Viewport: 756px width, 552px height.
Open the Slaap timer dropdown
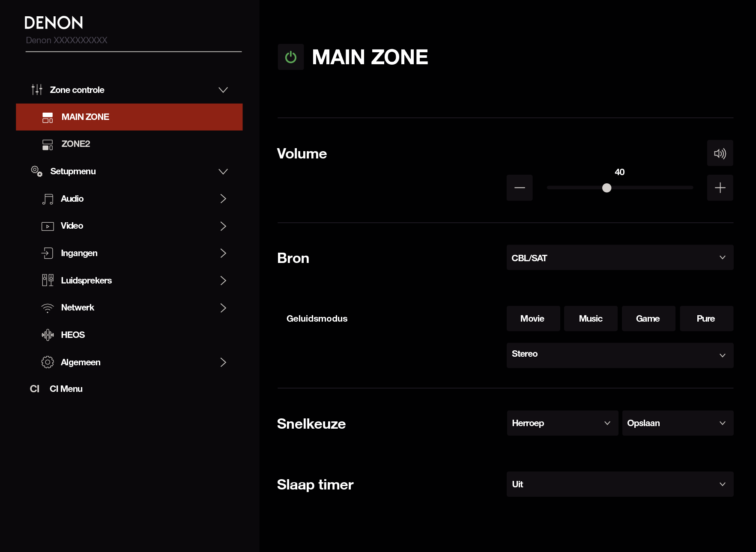(619, 484)
